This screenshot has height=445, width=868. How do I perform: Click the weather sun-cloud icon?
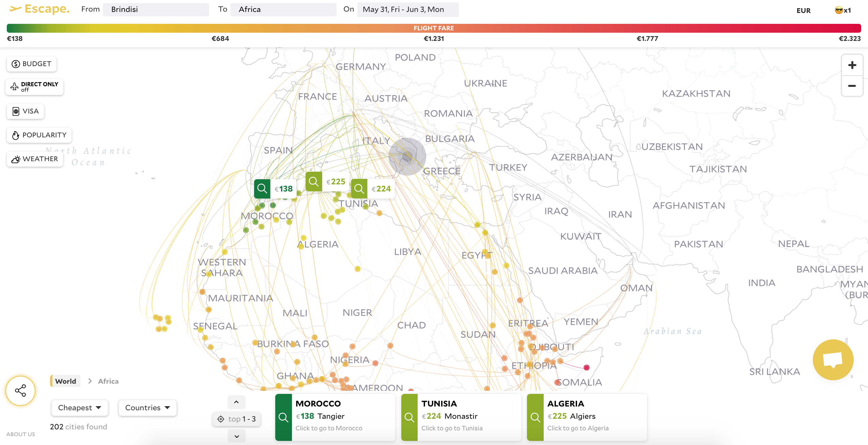[16, 159]
